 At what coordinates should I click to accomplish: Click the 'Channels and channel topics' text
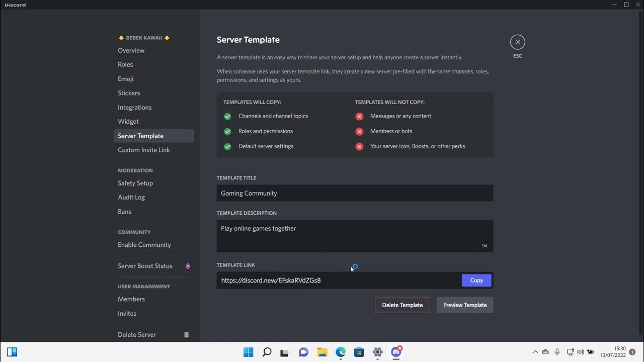click(x=273, y=116)
